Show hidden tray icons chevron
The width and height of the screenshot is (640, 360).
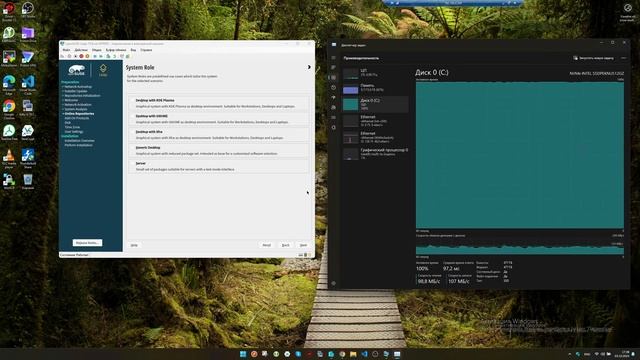[570, 354]
